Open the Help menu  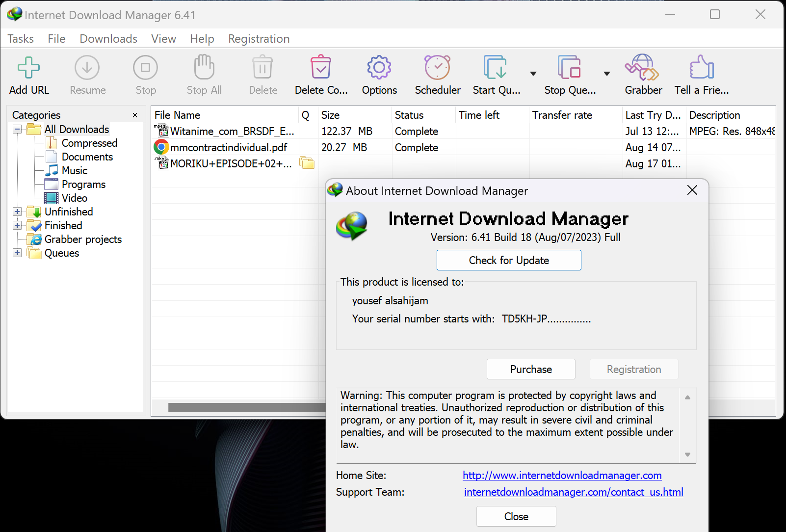(x=202, y=39)
